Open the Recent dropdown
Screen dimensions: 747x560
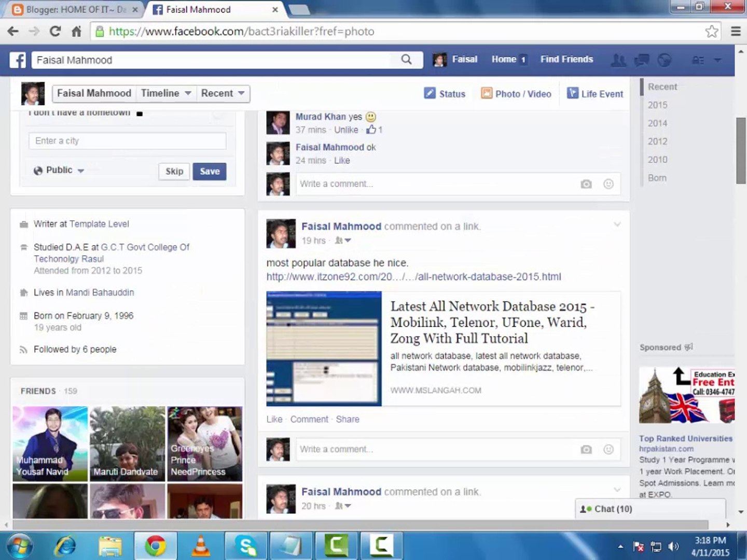(x=223, y=93)
